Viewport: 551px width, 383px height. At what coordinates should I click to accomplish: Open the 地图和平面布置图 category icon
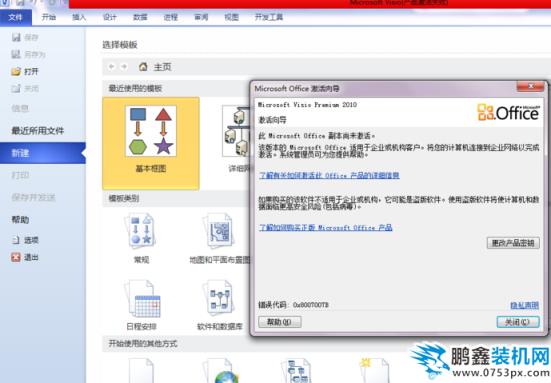pos(219,231)
